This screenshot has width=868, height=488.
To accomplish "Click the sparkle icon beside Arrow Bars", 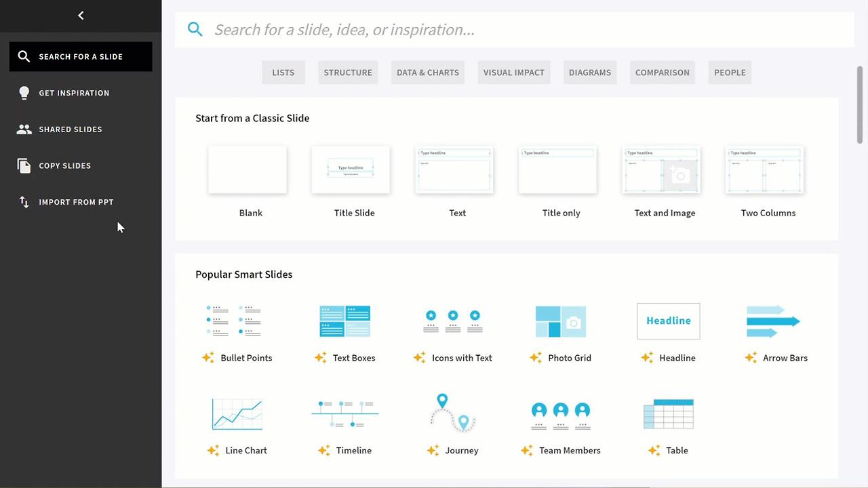I will 751,357.
